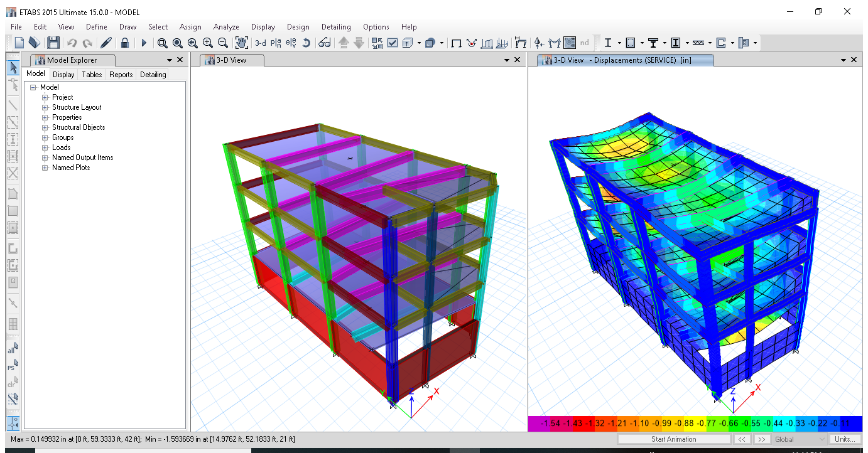868x453 pixels.
Task: Expand the Project tree node
Action: pyautogui.click(x=45, y=97)
